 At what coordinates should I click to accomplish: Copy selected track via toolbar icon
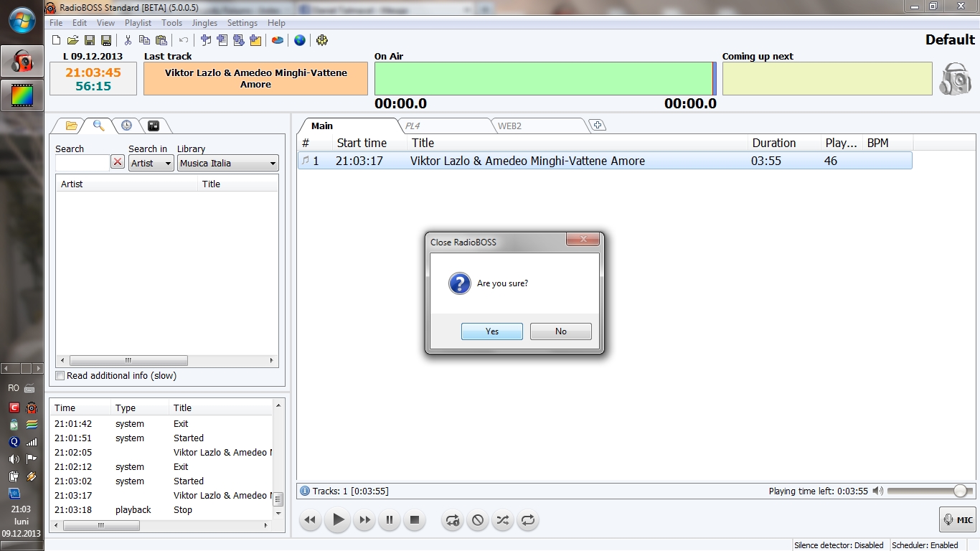(x=144, y=40)
